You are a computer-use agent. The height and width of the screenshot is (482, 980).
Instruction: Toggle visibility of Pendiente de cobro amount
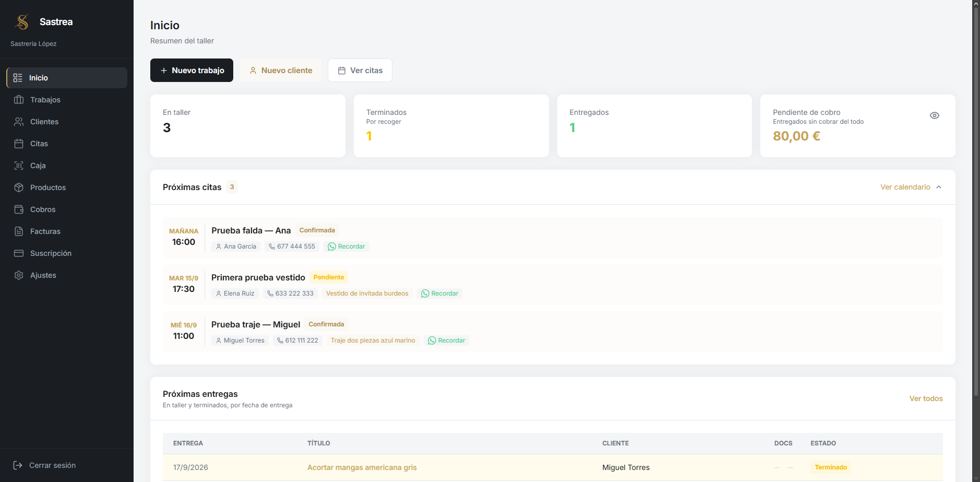click(935, 115)
